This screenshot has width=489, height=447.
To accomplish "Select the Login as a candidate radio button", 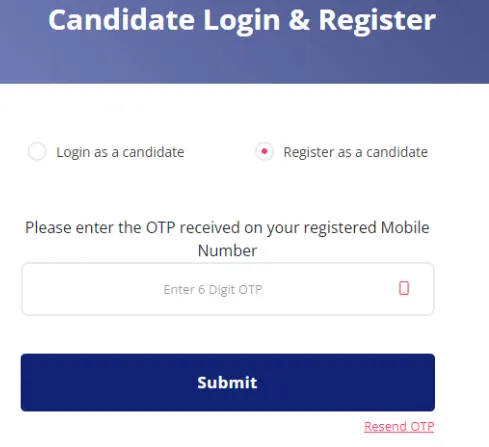I will point(37,151).
